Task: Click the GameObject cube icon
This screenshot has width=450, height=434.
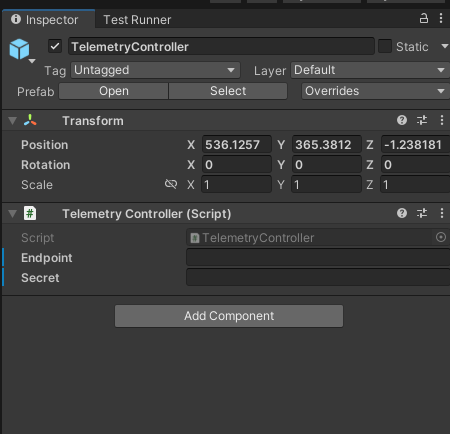Action: pyautogui.click(x=19, y=49)
